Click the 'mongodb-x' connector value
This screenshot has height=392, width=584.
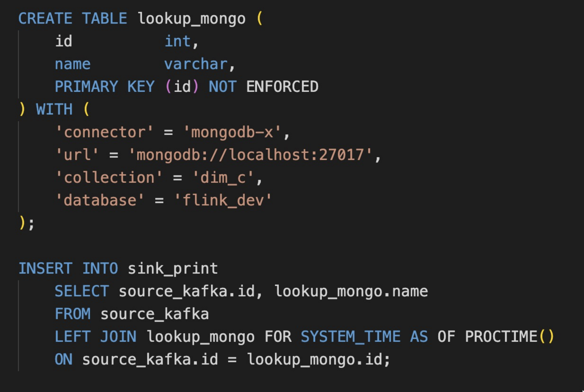[232, 132]
